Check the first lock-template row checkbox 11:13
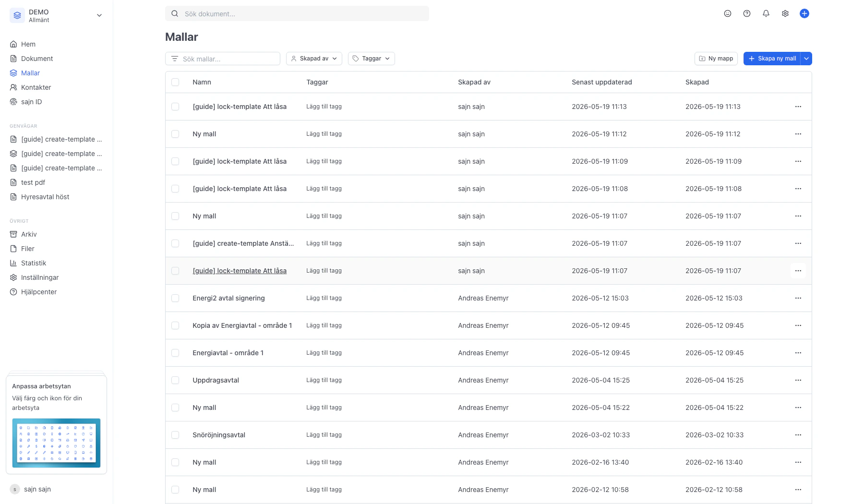Image resolution: width=864 pixels, height=504 pixels. (175, 107)
